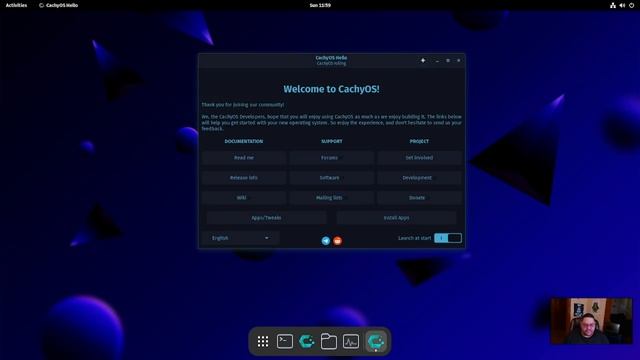The height and width of the screenshot is (360, 640).
Task: Launch the terminal from the dock
Action: [x=284, y=341]
